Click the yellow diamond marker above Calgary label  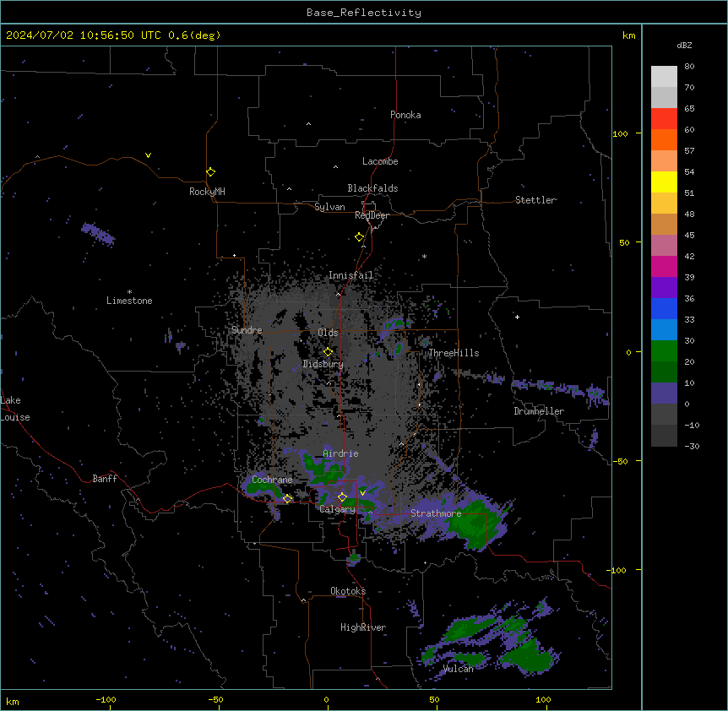342,497
